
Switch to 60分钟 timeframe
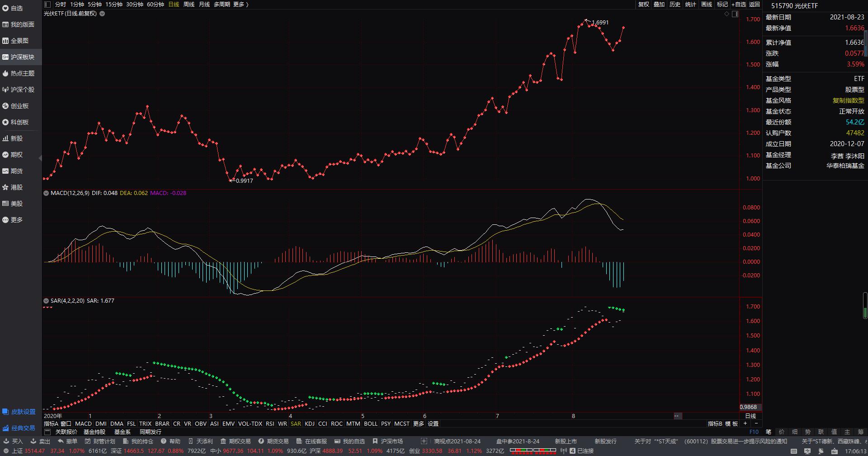coord(156,4)
